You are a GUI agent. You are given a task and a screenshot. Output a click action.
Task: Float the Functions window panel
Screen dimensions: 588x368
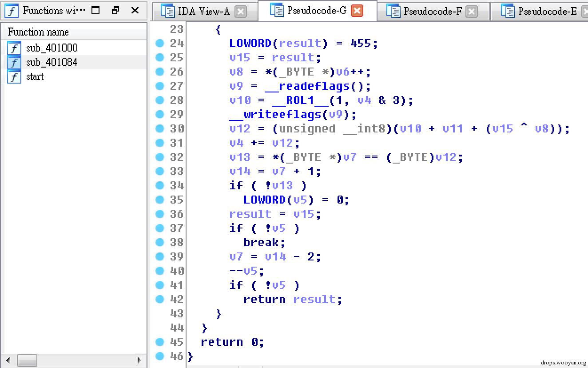pyautogui.click(x=115, y=10)
